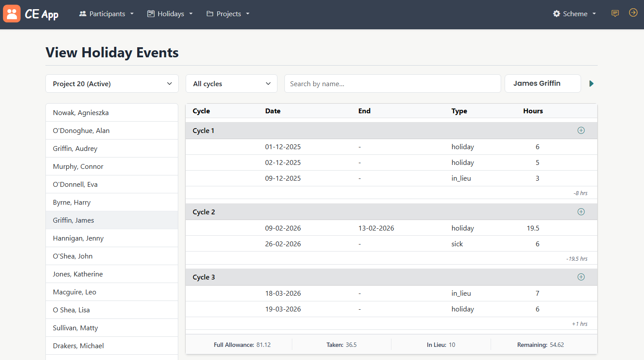Screen dimensions: 644x360
Task: Add event using Cycle 2 plus icon
Action: 581,212
